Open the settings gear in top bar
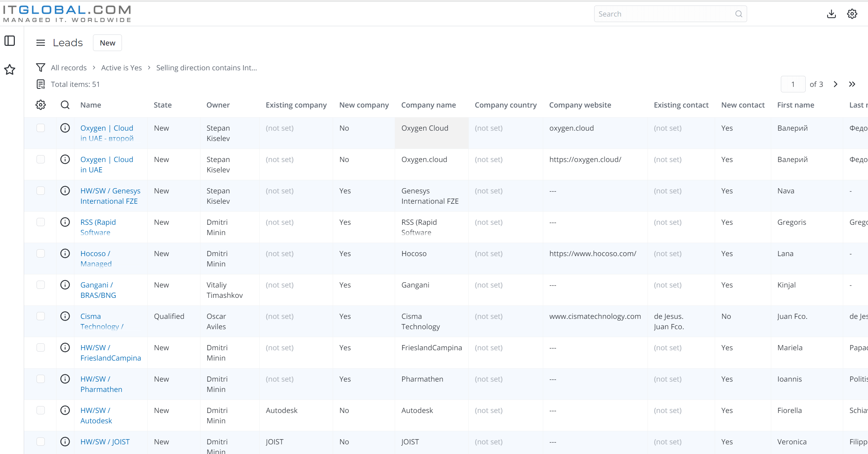 click(852, 14)
